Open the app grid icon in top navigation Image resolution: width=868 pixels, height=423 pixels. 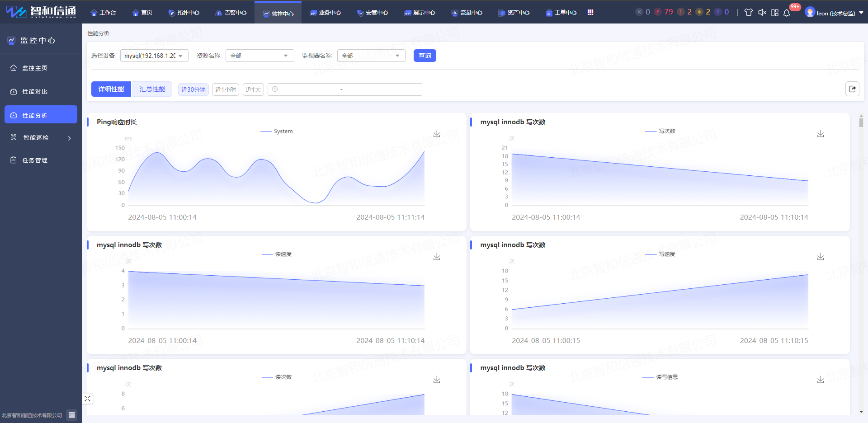click(x=590, y=12)
